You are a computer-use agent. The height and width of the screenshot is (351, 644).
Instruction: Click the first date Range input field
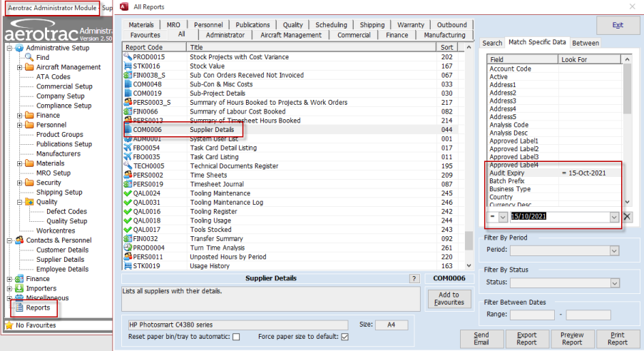532,315
